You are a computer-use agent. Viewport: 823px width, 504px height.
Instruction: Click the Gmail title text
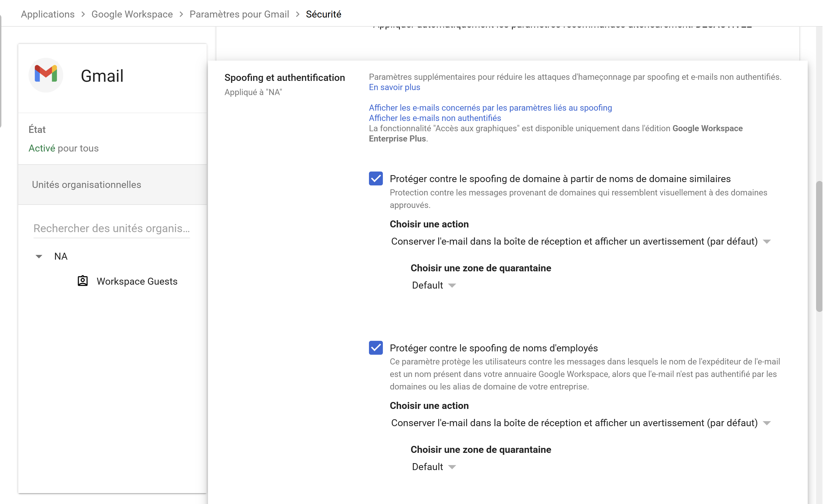pos(102,76)
